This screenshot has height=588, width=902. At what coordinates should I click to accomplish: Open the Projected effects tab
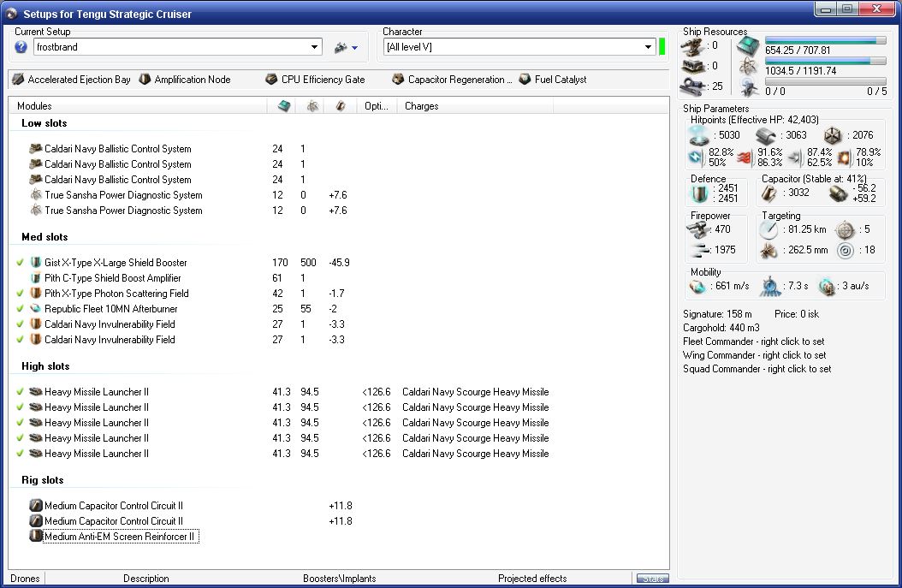click(x=532, y=579)
